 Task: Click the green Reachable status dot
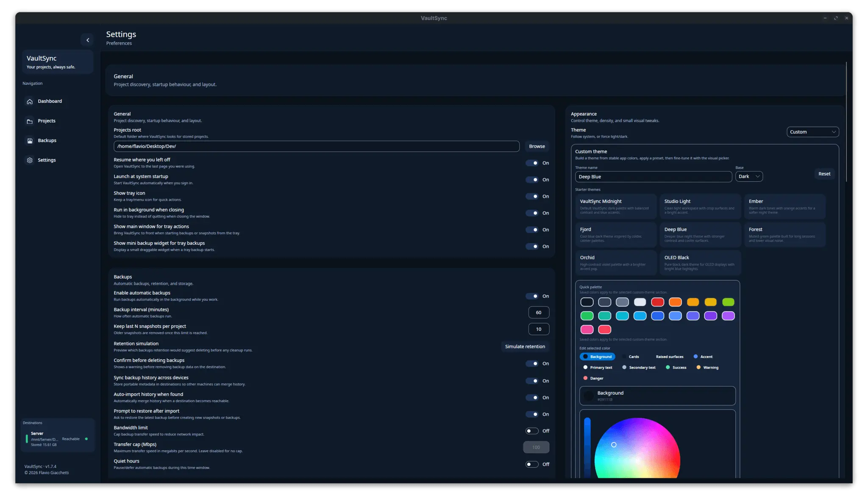pyautogui.click(x=86, y=439)
